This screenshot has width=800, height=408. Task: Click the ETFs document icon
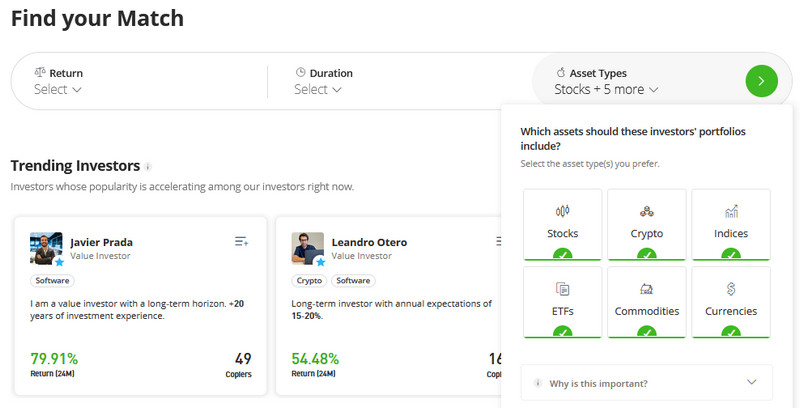[562, 289]
